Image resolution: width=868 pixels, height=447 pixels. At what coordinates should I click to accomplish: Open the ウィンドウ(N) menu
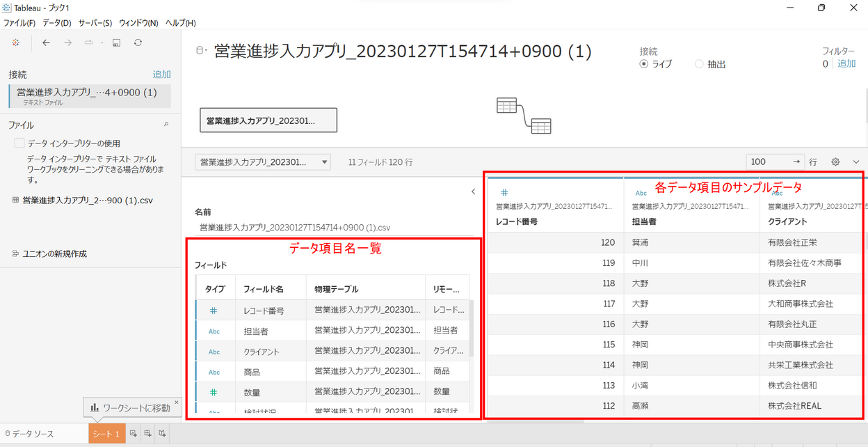(x=138, y=23)
